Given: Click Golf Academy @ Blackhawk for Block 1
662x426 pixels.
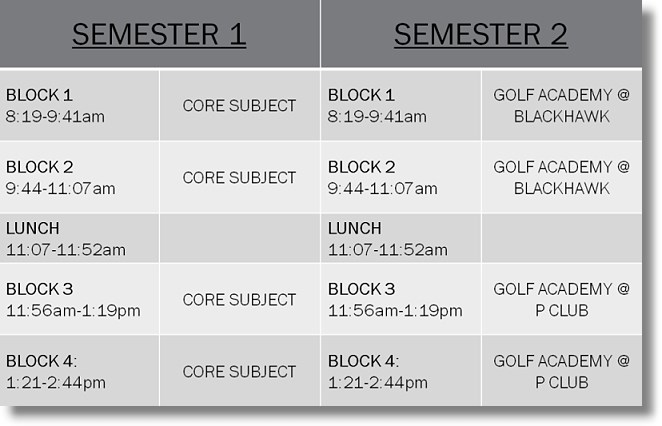Looking at the screenshot, I should point(561,105).
